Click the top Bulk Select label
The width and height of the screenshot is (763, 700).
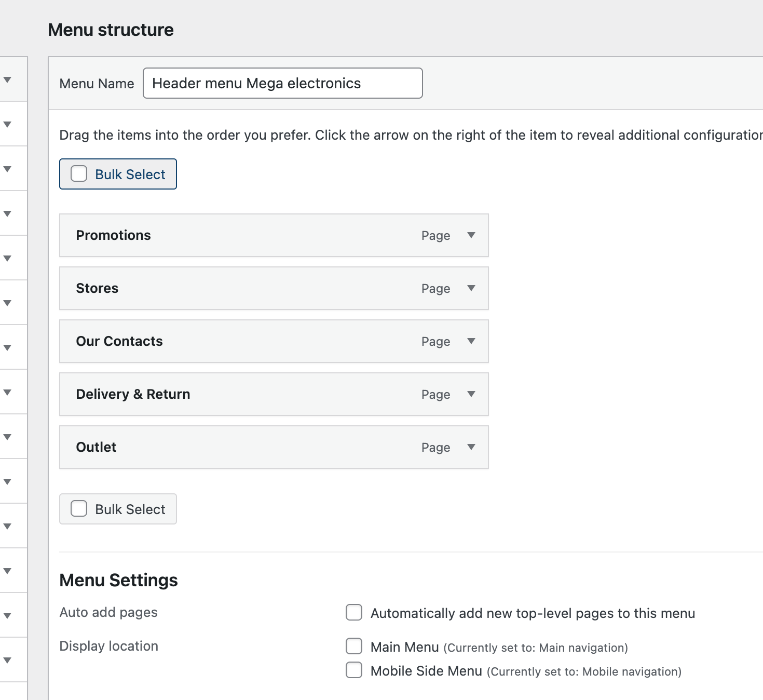[x=130, y=174]
